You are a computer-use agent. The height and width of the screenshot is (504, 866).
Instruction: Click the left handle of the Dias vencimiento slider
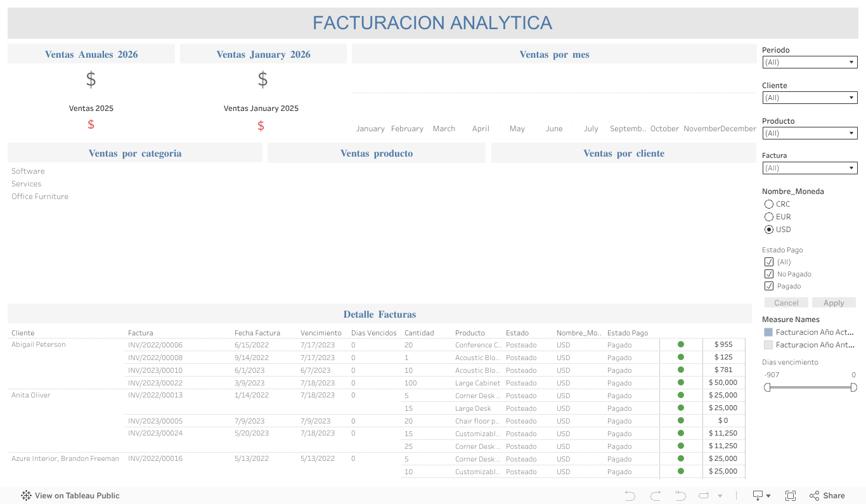[x=767, y=387]
